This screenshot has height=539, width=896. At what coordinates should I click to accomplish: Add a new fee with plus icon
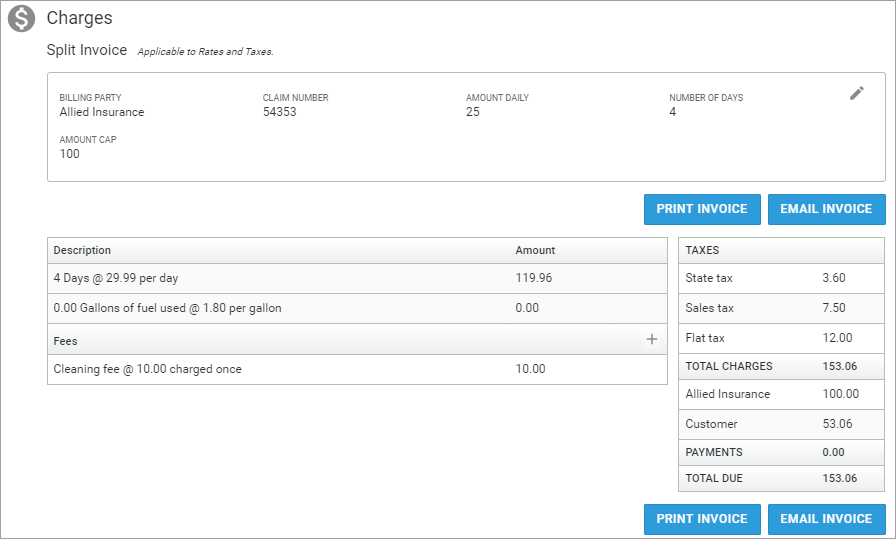[x=652, y=340]
